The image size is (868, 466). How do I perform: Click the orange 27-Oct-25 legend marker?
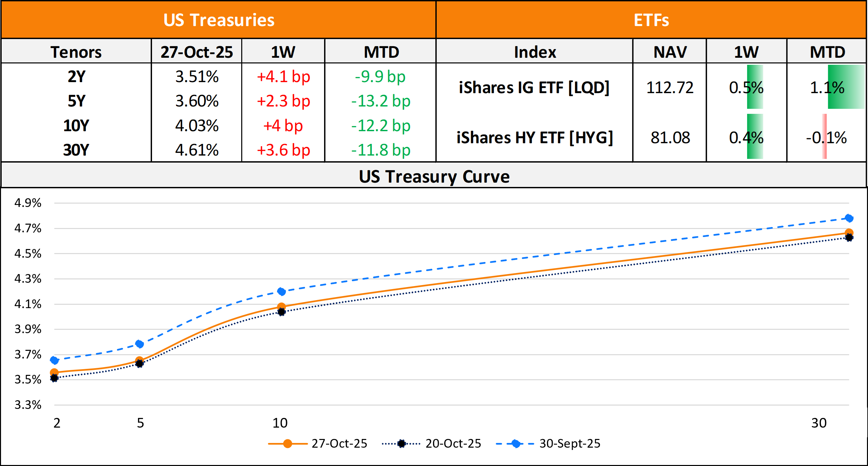[x=287, y=444]
